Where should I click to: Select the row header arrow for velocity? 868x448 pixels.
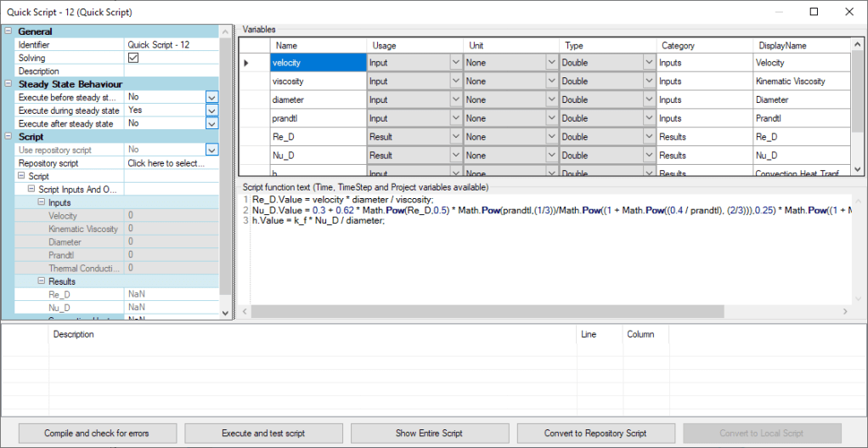point(248,63)
